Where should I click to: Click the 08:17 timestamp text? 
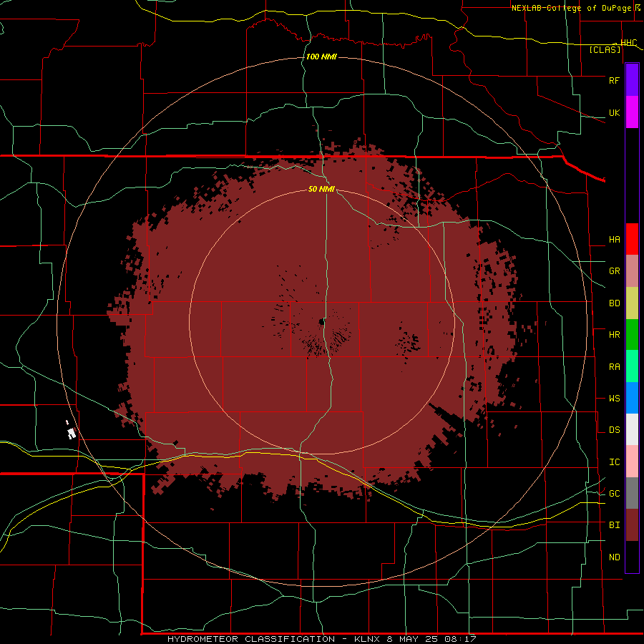(460, 639)
